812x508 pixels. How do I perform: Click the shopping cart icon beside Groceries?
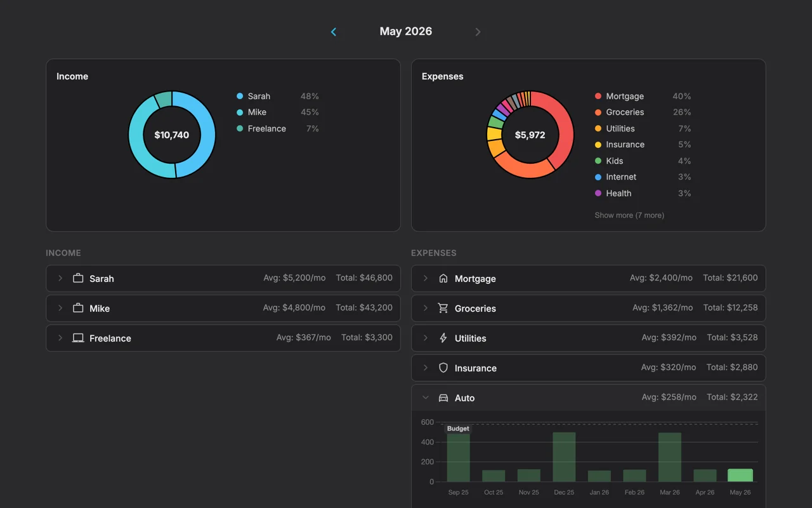pos(443,308)
